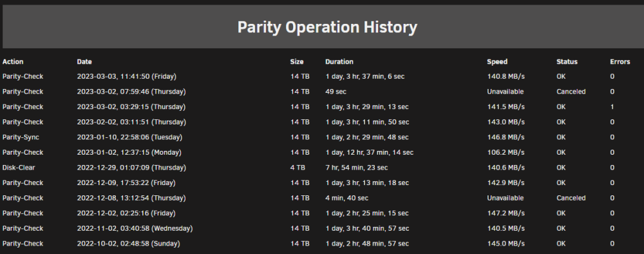Click the 141.5 MB/s speed value
Image resolution: width=644 pixels, height=254 pixels.
tap(506, 107)
